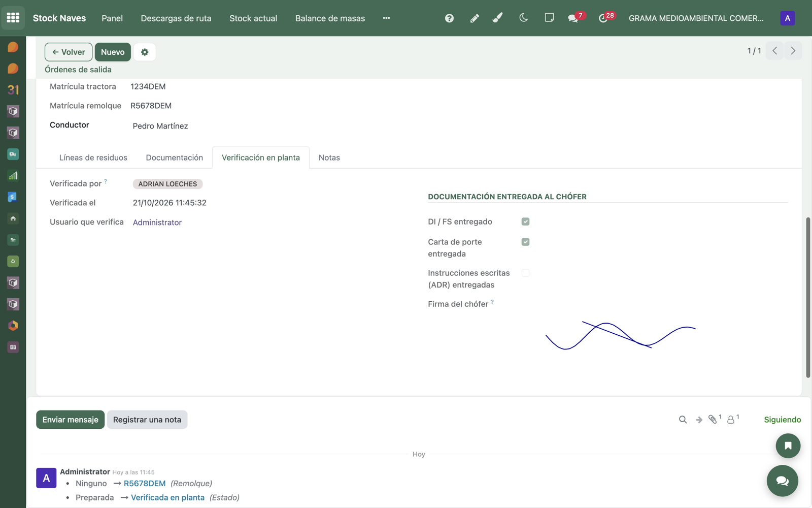Open the gear actions dropdown
Viewport: 812px width, 508px height.
click(x=145, y=52)
